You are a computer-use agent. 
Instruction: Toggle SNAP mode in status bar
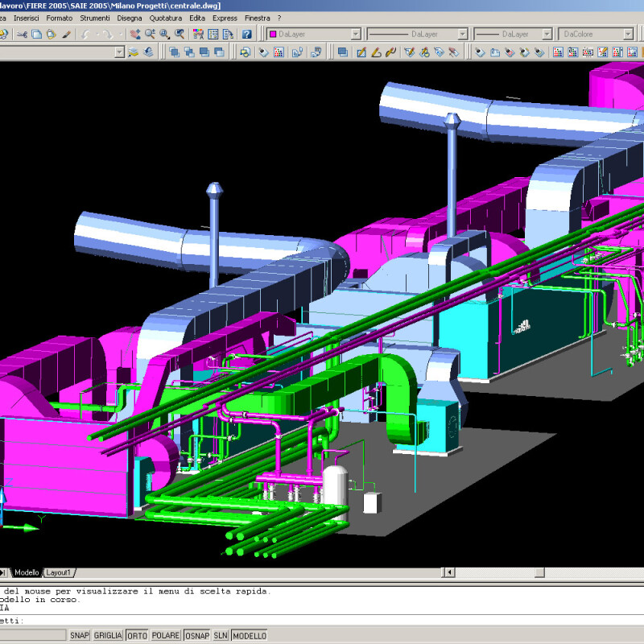coord(79,635)
